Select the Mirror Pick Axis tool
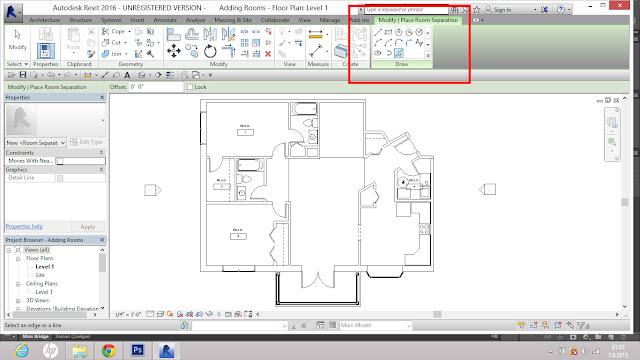Image resolution: width=640 pixels, height=360 pixels. click(210, 34)
